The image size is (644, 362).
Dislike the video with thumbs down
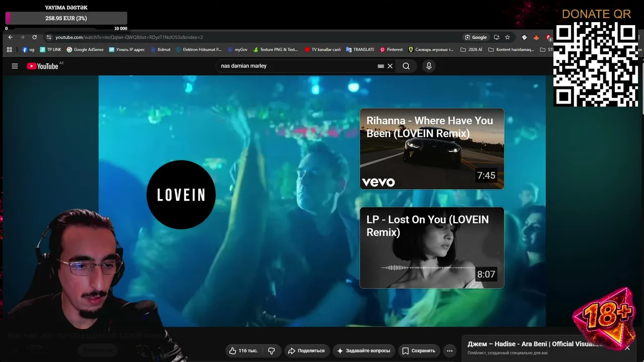pos(272,350)
